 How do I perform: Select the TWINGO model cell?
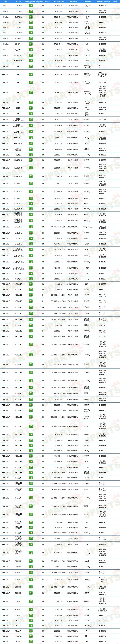coord(18,636)
